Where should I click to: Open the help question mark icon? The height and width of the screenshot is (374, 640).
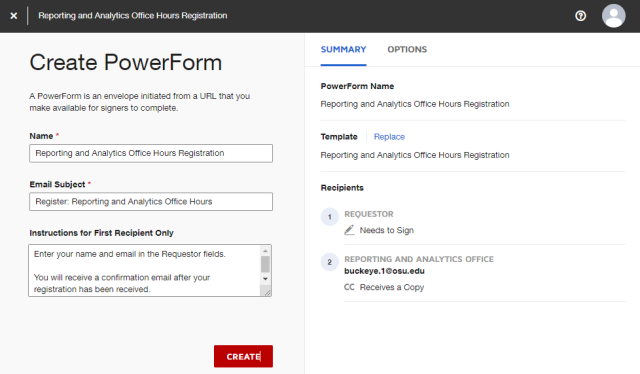pyautogui.click(x=580, y=16)
